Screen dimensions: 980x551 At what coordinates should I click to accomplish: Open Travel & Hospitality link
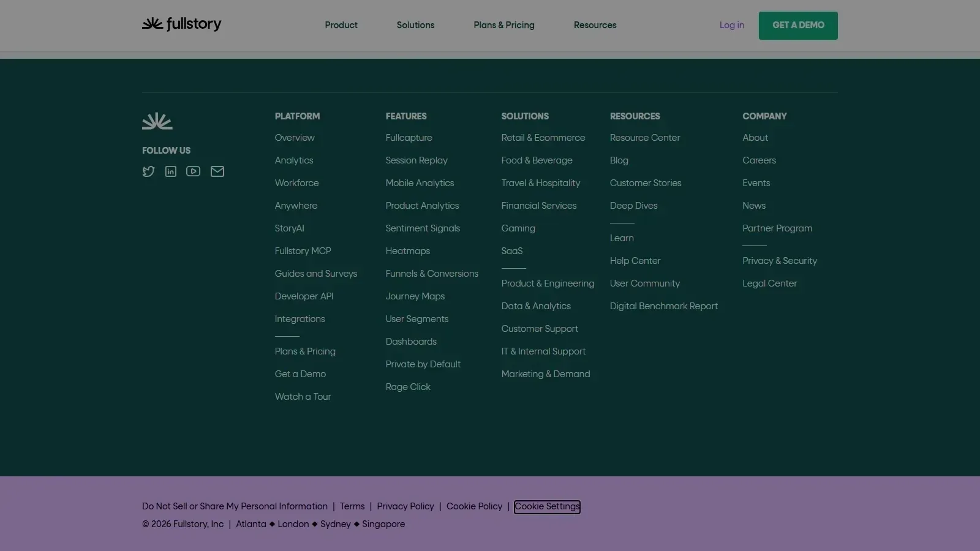tap(541, 183)
